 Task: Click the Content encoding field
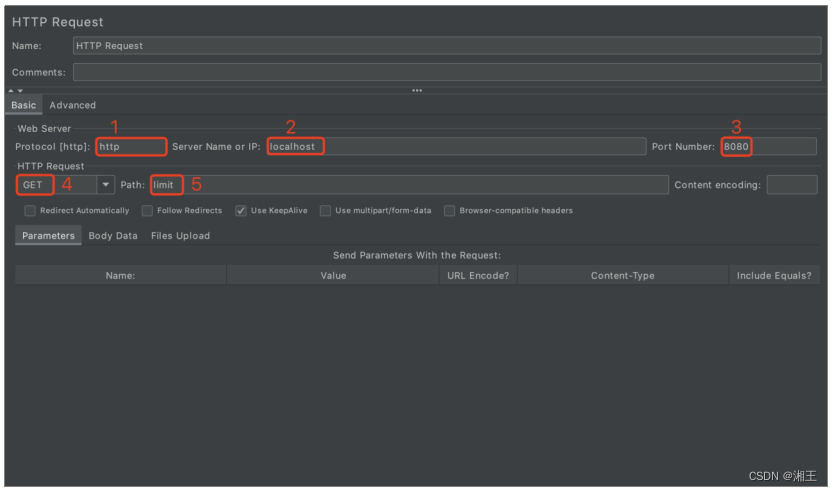[792, 185]
